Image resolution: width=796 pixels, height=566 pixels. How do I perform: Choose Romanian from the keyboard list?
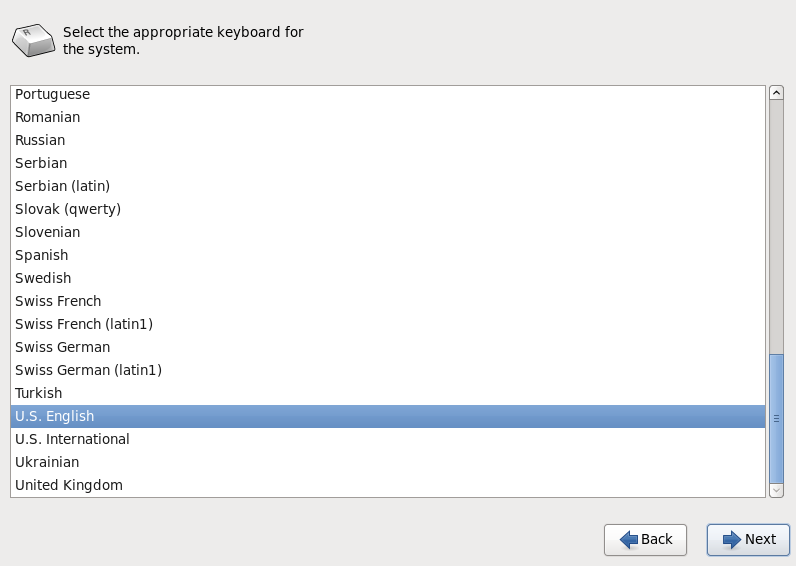pos(388,117)
